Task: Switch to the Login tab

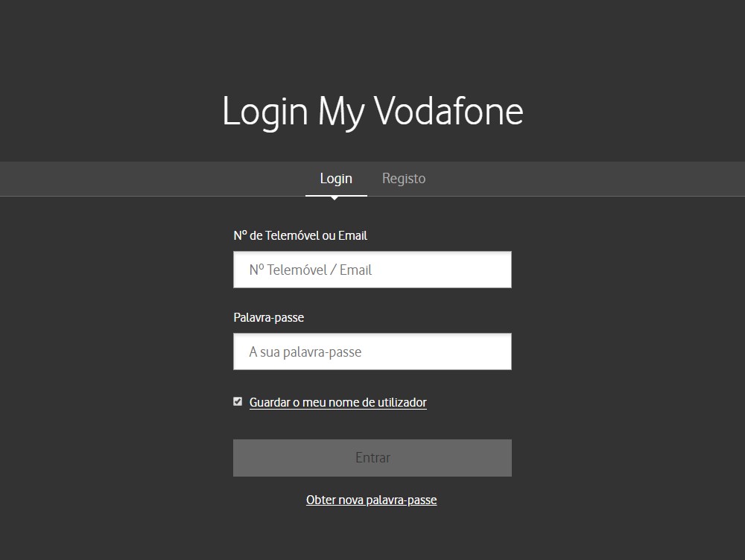Action: point(336,179)
